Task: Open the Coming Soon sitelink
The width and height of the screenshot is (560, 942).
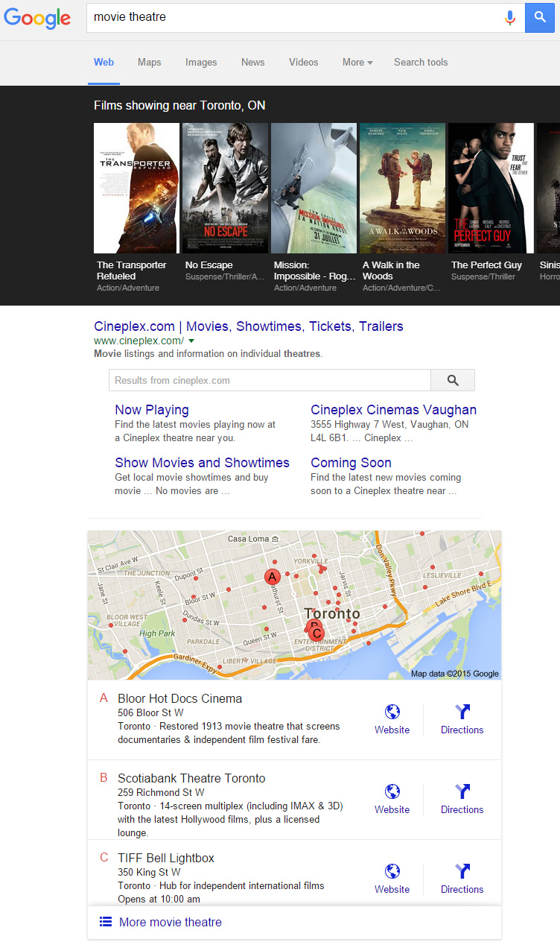Action: (351, 463)
